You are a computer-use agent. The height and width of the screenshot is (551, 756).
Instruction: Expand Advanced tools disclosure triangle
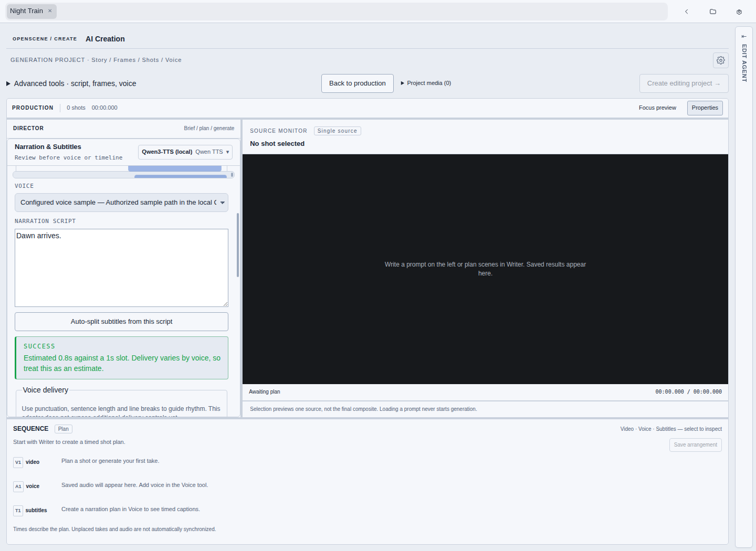(8, 83)
